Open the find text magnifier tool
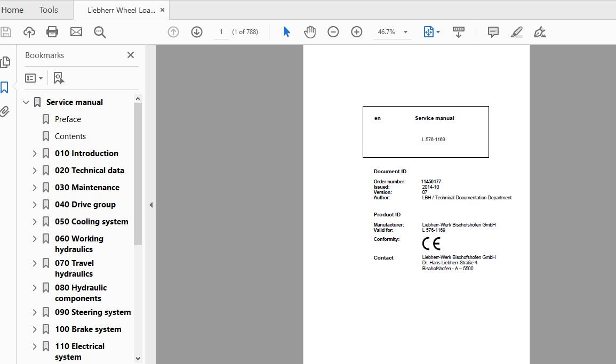Viewport: 616px width, 364px height. (x=100, y=32)
